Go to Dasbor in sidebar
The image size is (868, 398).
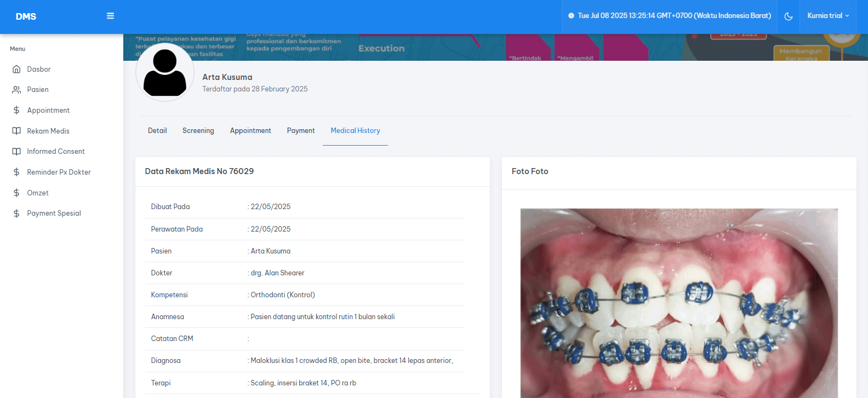click(x=39, y=70)
